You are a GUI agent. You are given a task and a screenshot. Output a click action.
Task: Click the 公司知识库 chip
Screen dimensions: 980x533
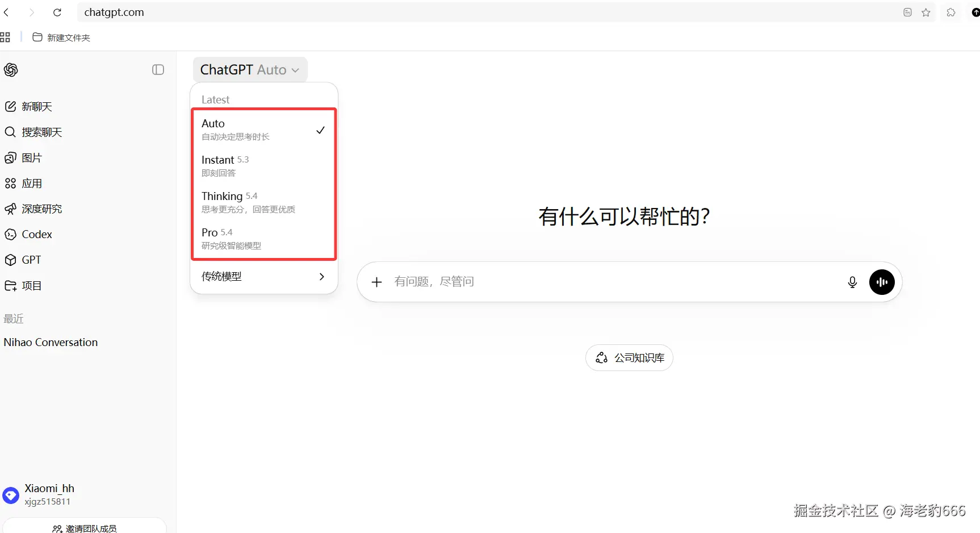[x=629, y=358]
